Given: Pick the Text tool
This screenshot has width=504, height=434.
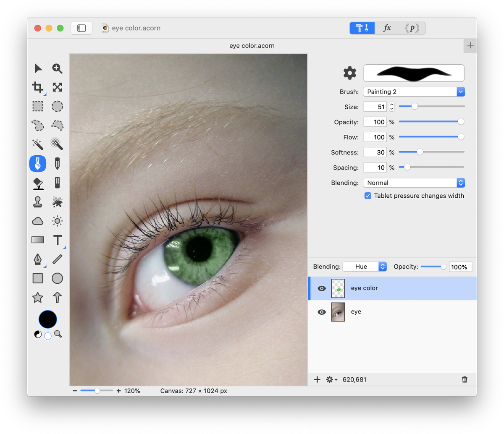Looking at the screenshot, I should [x=58, y=240].
